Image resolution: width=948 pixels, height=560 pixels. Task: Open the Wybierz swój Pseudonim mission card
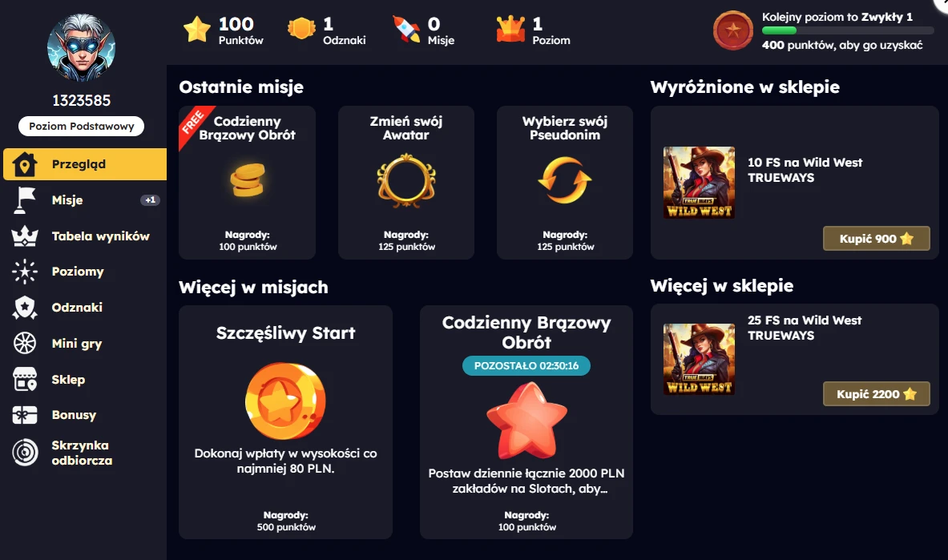[x=565, y=183]
